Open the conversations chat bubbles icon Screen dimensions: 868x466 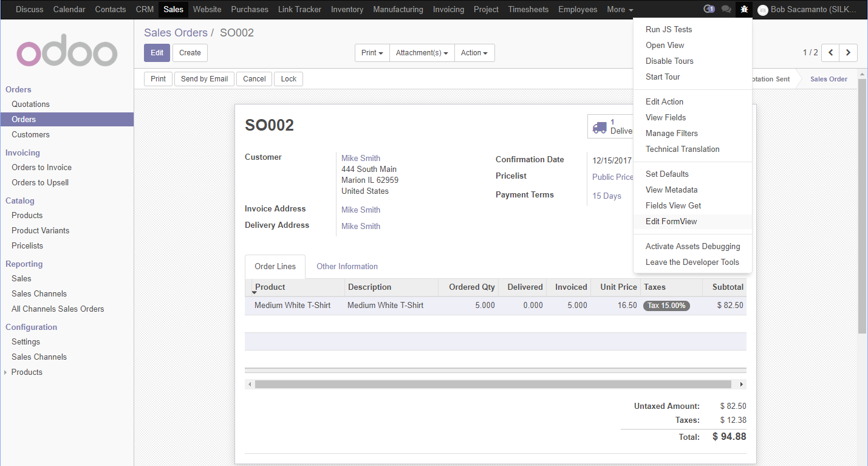pyautogui.click(x=726, y=9)
